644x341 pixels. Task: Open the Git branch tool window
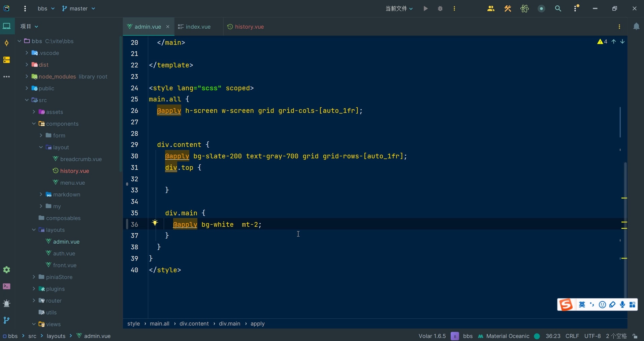pyautogui.click(x=6, y=320)
